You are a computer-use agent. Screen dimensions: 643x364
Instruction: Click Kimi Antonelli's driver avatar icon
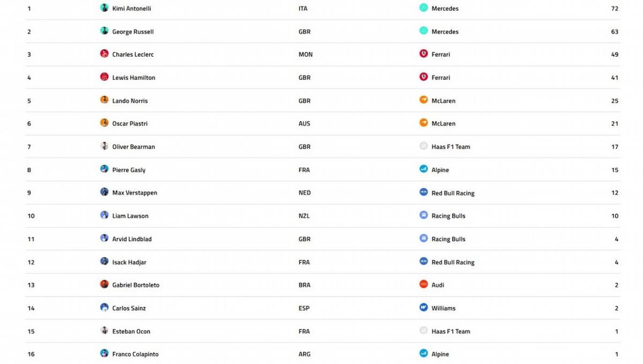(104, 8)
